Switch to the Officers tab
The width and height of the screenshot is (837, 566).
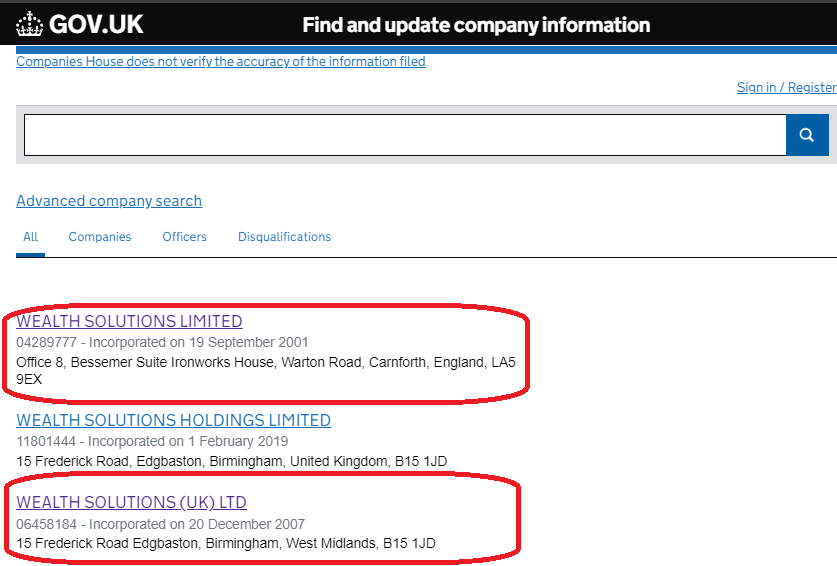(x=184, y=237)
